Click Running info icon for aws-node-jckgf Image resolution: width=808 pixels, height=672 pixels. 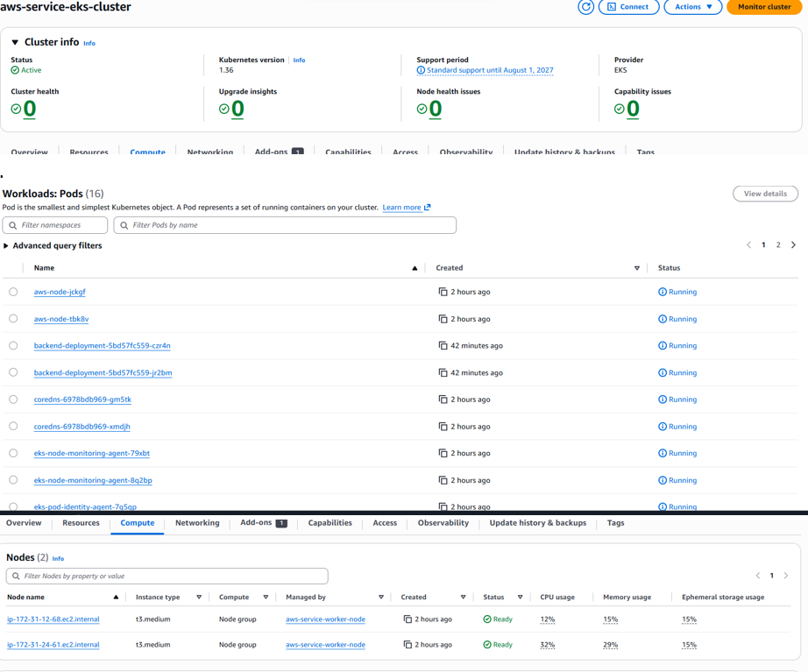[x=663, y=292]
